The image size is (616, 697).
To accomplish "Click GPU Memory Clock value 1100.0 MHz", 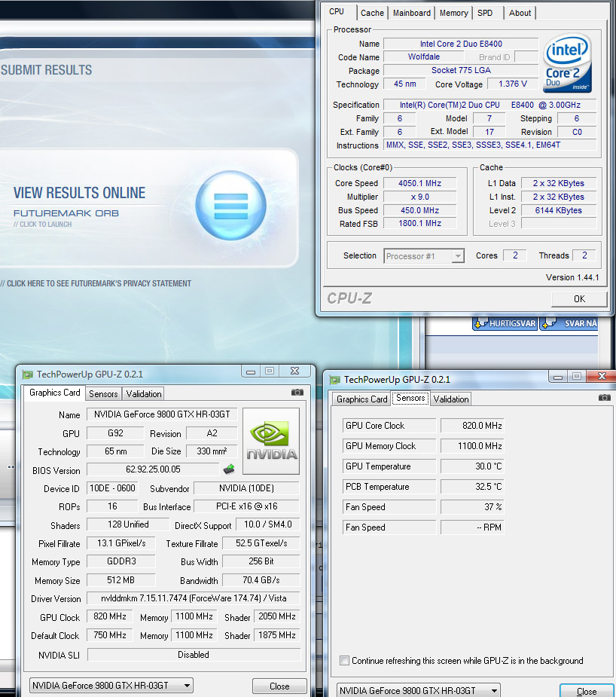I will point(472,446).
